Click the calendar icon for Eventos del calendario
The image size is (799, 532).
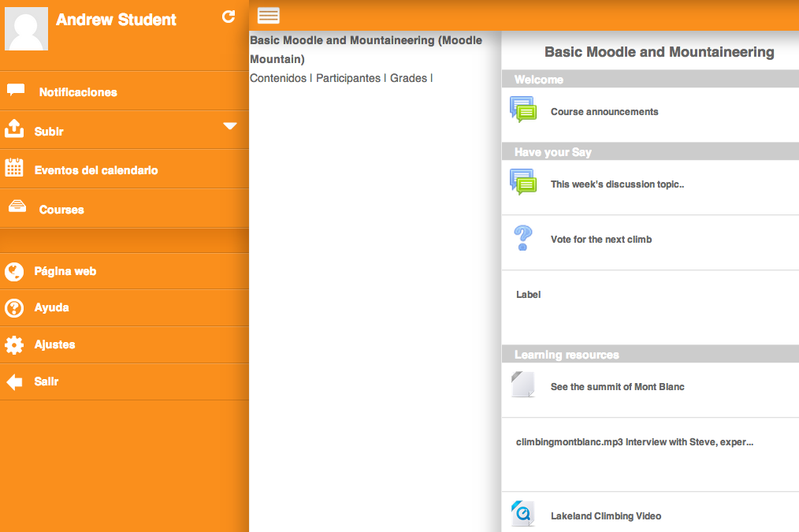tap(14, 167)
